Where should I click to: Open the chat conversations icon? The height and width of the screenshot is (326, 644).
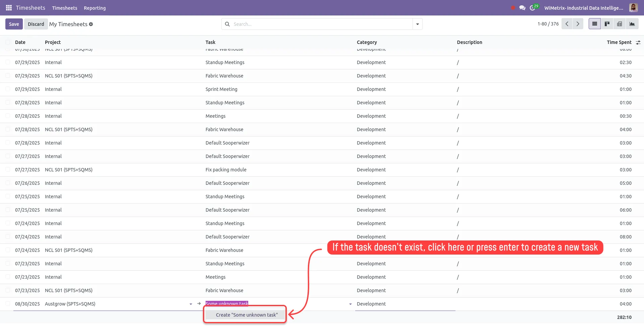click(522, 8)
